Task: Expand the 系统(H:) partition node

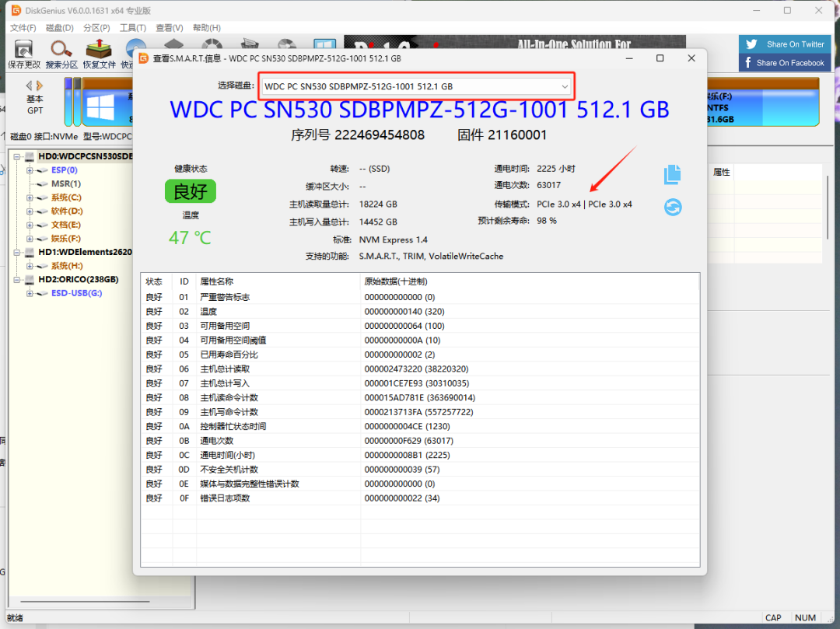Action: tap(30, 266)
